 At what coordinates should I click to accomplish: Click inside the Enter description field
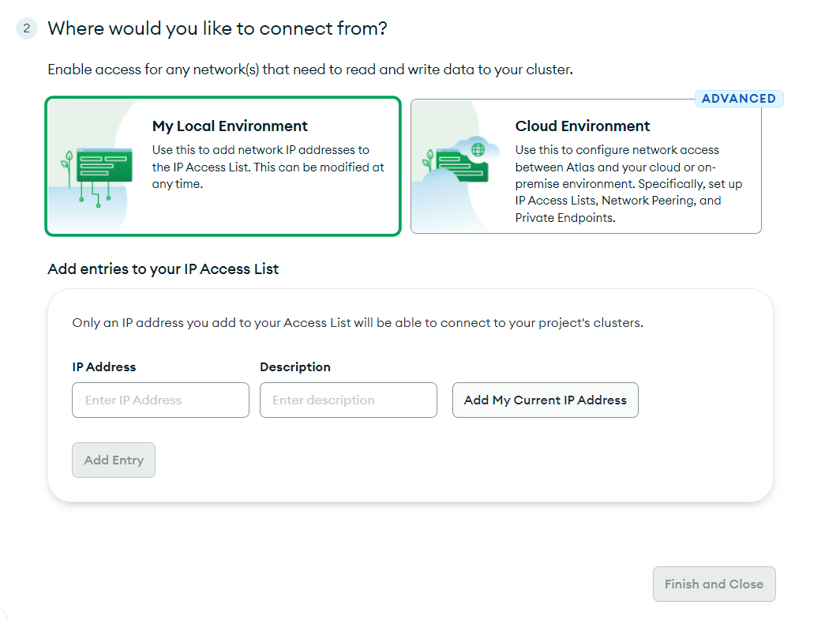pyautogui.click(x=348, y=400)
